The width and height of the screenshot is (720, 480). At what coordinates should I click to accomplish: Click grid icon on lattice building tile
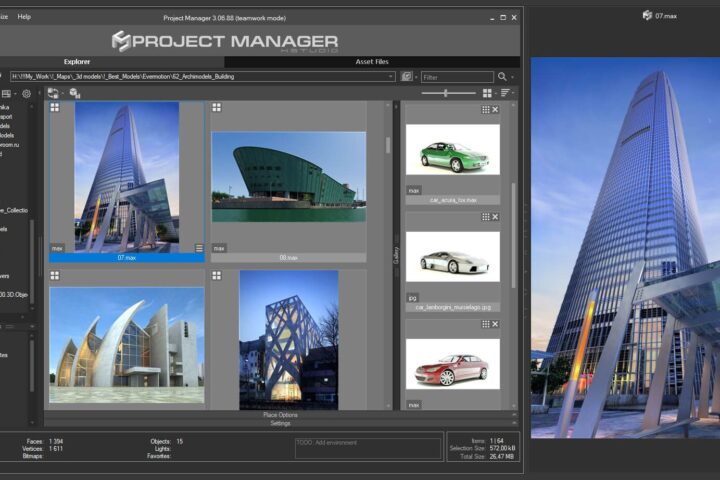pos(216,275)
